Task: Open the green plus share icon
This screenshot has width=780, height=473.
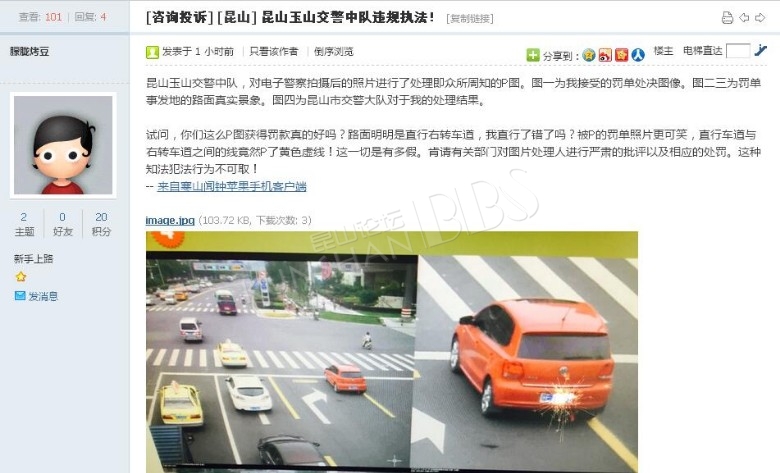Action: 533,55
